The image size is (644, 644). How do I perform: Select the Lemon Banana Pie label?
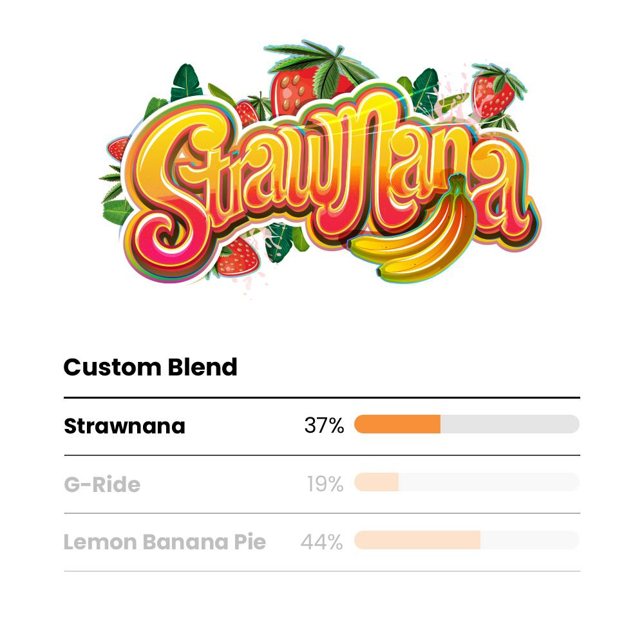click(164, 542)
